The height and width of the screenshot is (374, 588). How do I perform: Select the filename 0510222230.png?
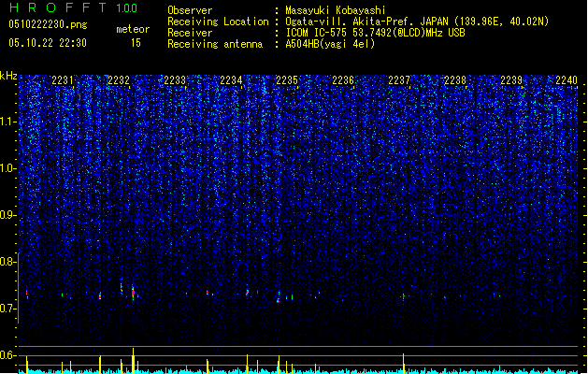tap(48, 24)
